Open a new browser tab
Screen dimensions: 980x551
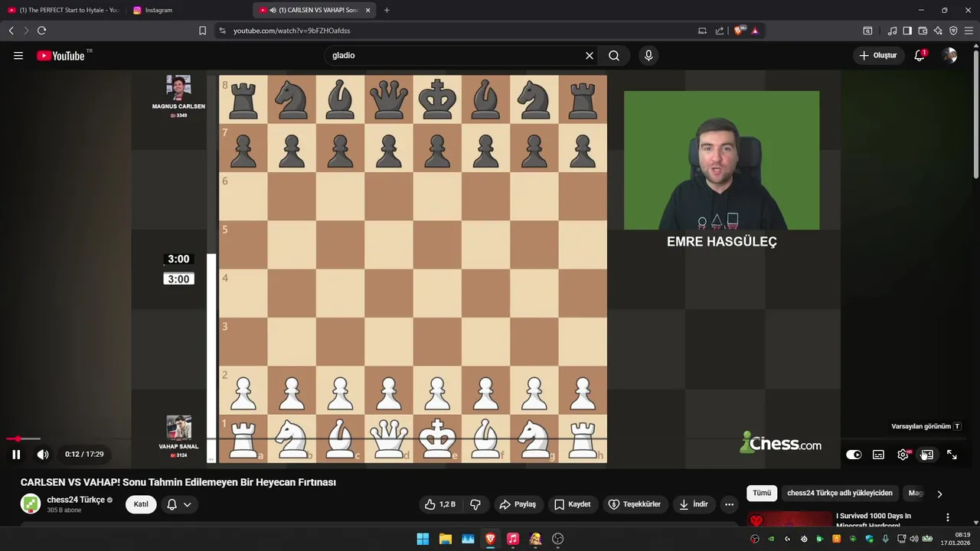coord(387,10)
